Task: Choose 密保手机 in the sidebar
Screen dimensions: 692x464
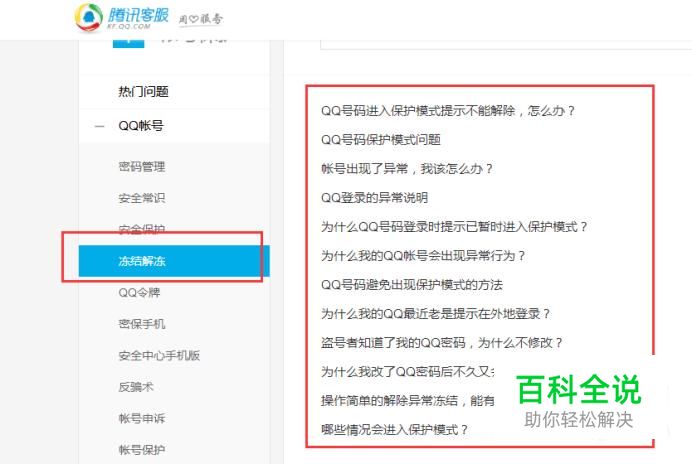Action: click(142, 324)
